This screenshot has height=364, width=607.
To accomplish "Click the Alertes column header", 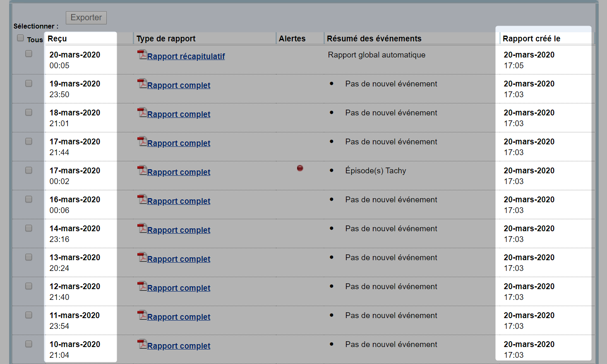I will [292, 38].
